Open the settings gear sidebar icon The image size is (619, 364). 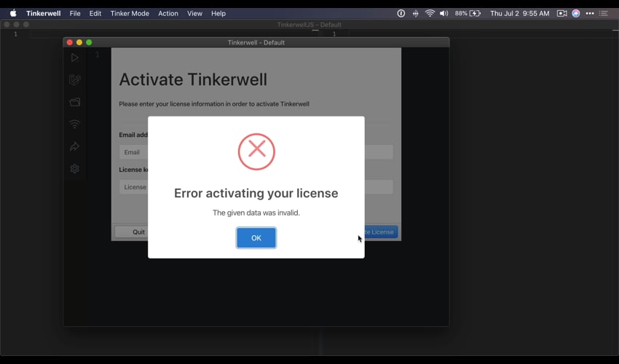(74, 169)
